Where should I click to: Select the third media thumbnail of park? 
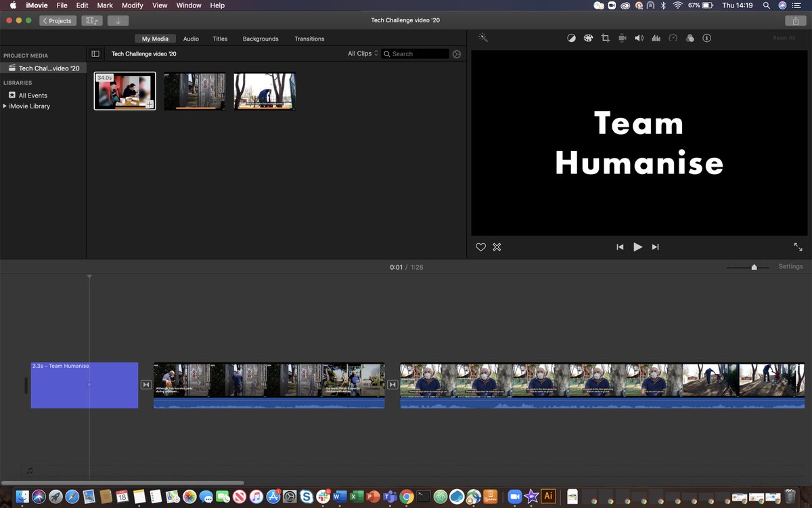[265, 91]
